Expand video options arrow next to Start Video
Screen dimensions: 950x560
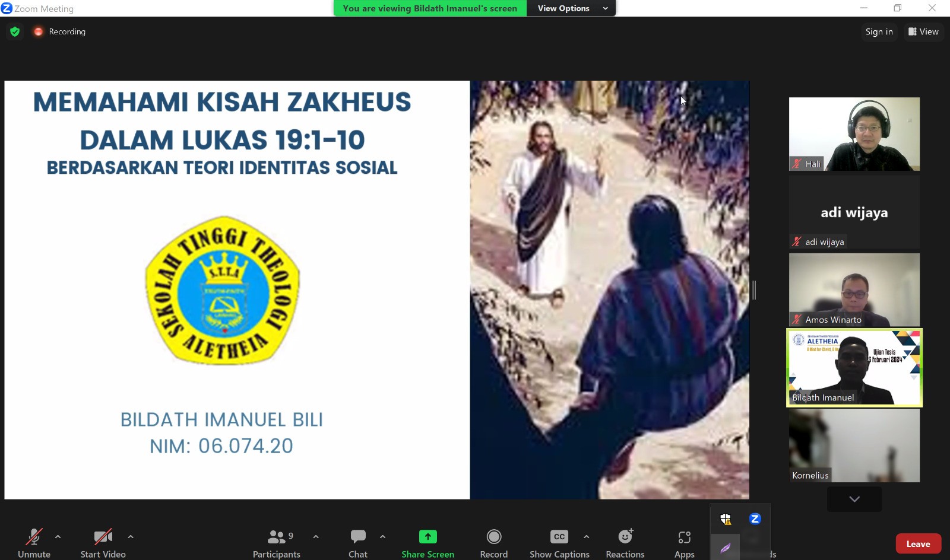pos(131,536)
